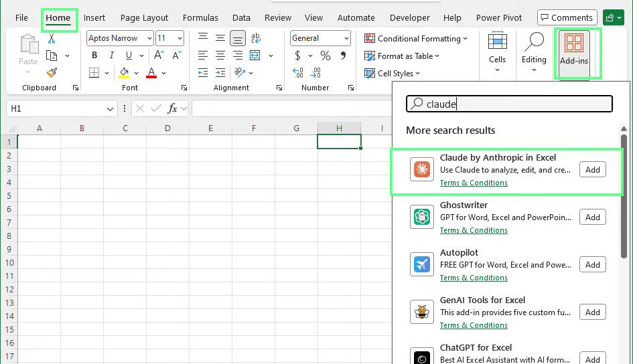Increase font size with the larger A
Screen dimensions: 633x364
159,56
